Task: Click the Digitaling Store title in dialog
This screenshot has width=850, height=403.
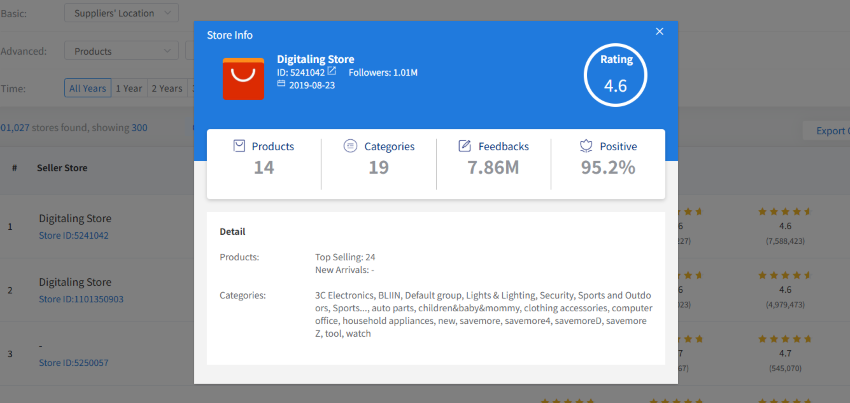Action: pos(315,59)
